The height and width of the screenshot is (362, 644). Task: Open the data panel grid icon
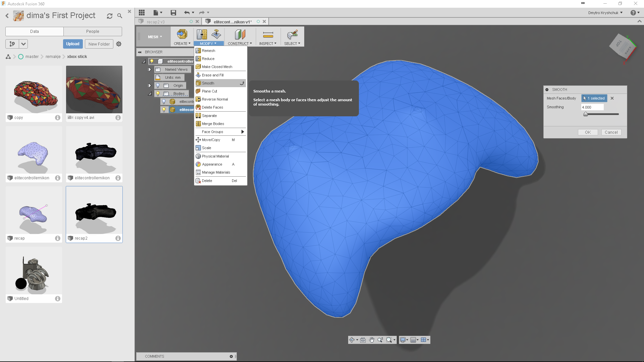(x=142, y=12)
